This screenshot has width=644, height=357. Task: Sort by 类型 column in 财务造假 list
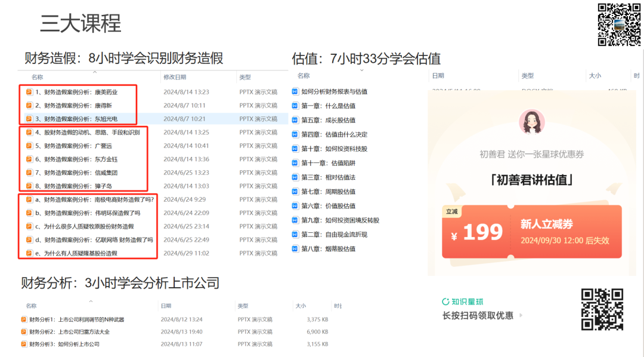tap(245, 78)
